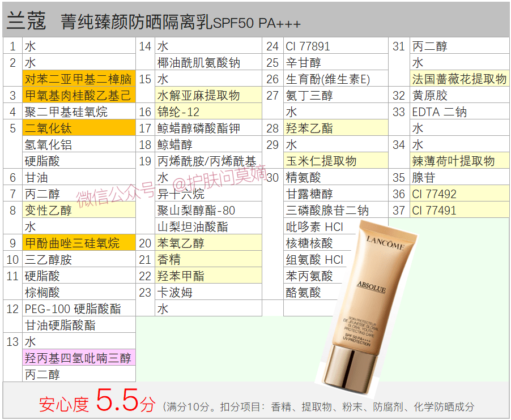
Task: Select the cell 水解亚麻提取物
Action: click(x=208, y=95)
